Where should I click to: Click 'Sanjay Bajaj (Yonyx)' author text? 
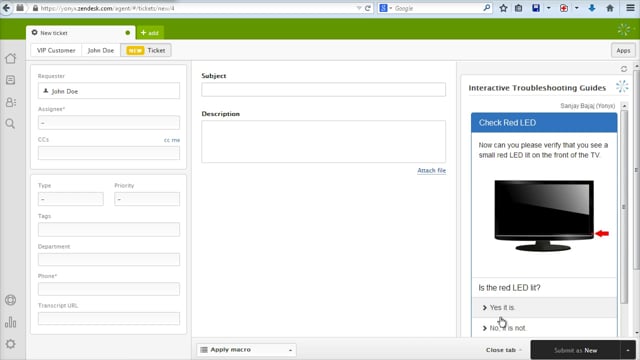[587, 106]
